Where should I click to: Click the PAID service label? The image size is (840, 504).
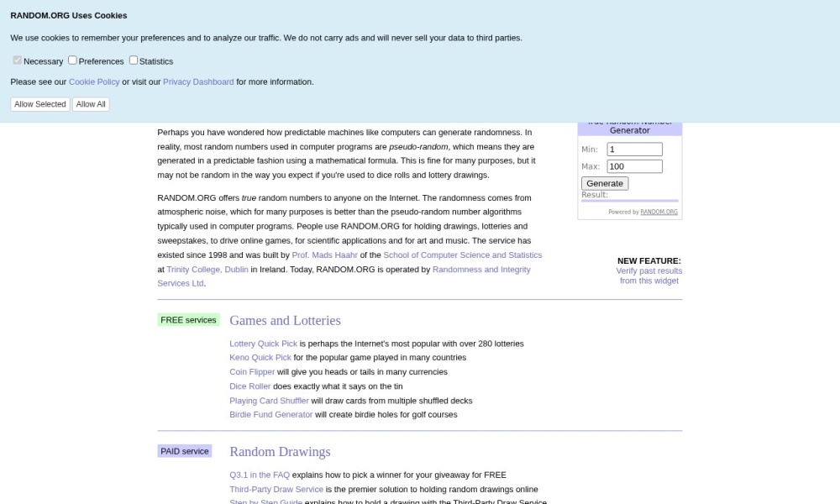(185, 451)
